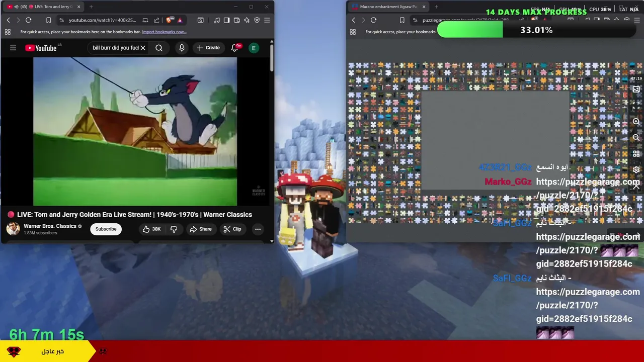Open Brave Shields icon in YouTube window
Image resolution: width=644 pixels, height=362 pixels.
coord(170,20)
